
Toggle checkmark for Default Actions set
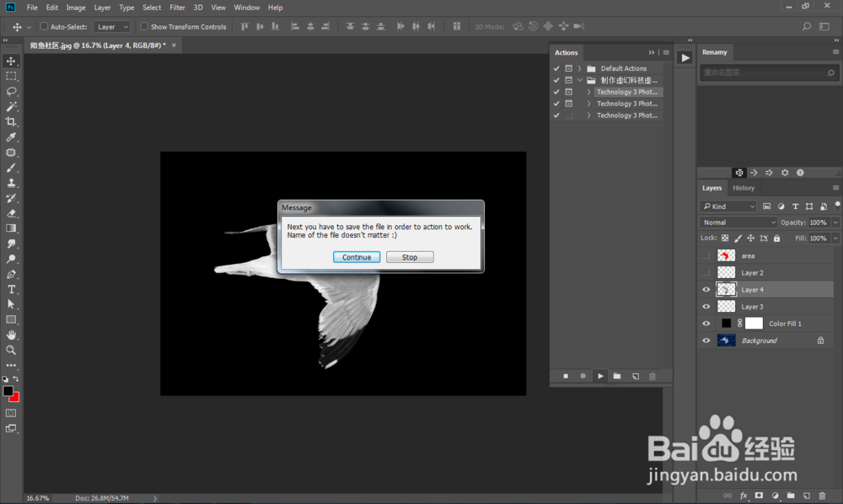(x=556, y=68)
